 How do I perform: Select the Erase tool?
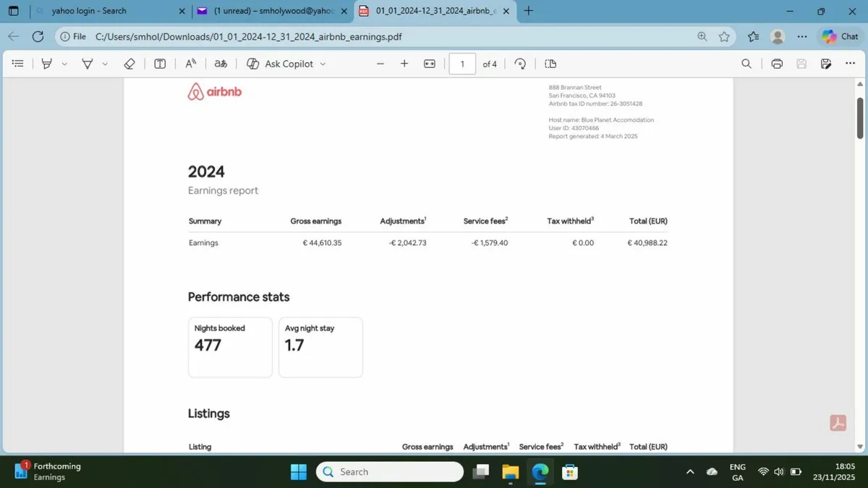coord(129,64)
